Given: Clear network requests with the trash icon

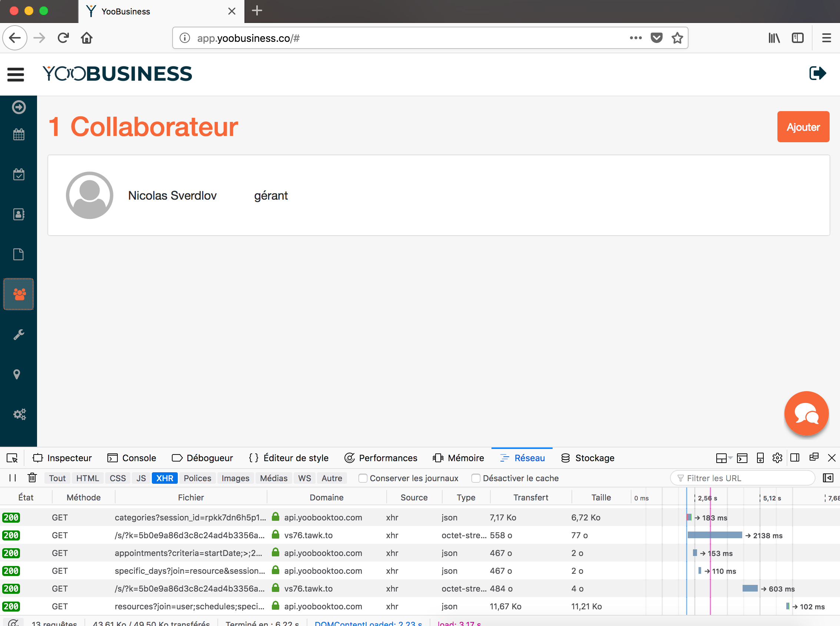Looking at the screenshot, I should 32,478.
